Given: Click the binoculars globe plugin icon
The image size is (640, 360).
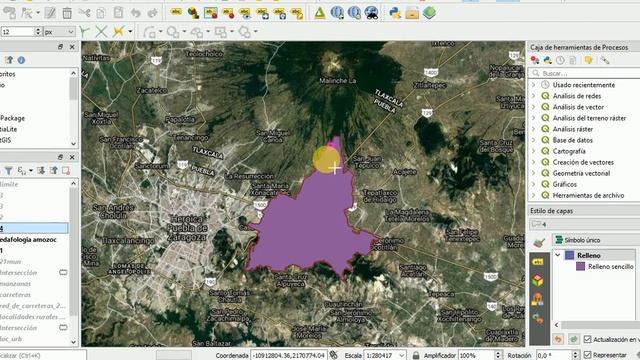Looking at the screenshot, I should (372, 13).
